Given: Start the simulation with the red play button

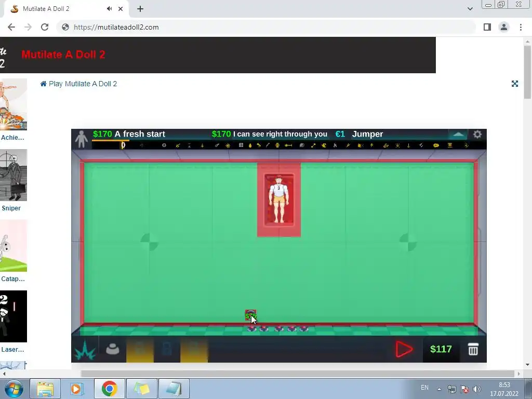Looking at the screenshot, I should click(404, 349).
